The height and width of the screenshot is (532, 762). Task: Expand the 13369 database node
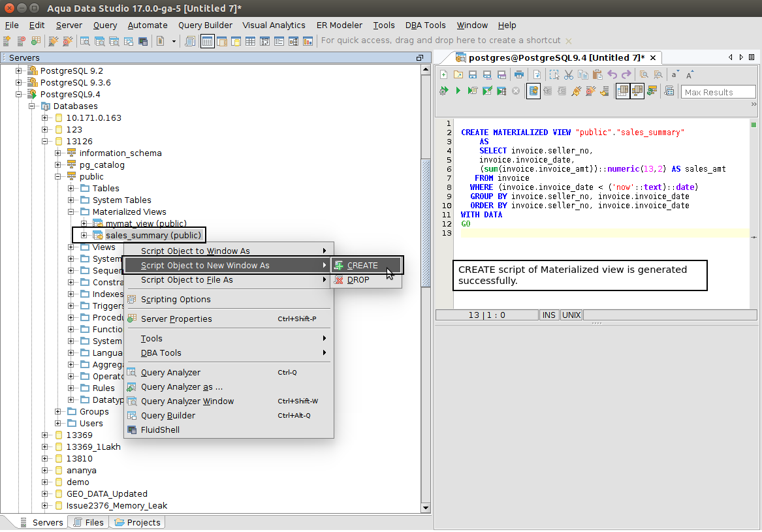pyautogui.click(x=46, y=435)
